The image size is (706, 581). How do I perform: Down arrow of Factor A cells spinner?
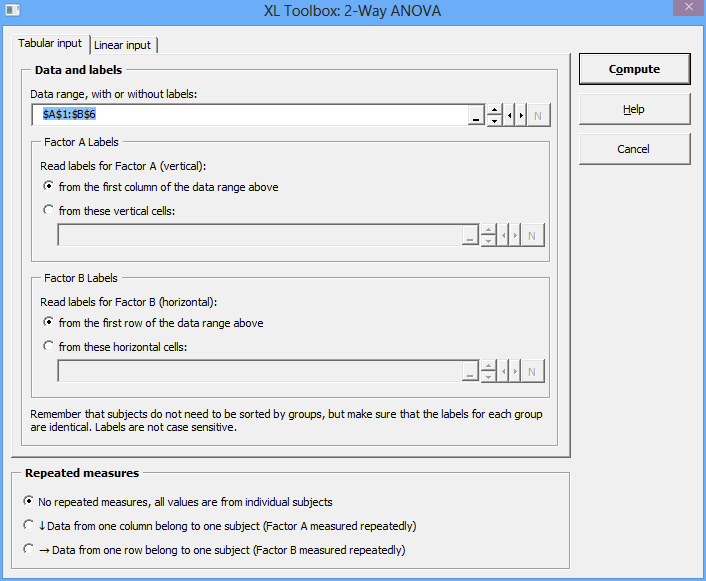[x=489, y=241]
